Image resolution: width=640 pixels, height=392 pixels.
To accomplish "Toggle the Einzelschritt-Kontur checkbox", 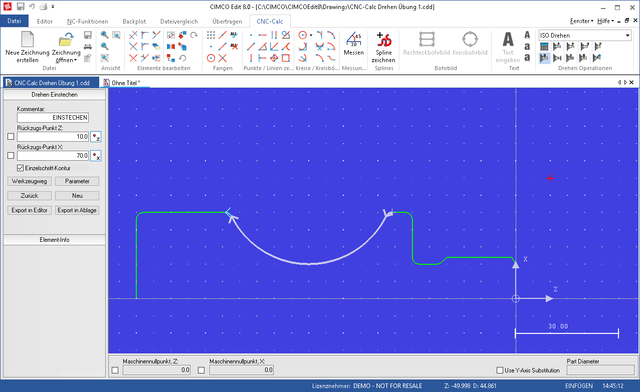I will pyautogui.click(x=20, y=168).
